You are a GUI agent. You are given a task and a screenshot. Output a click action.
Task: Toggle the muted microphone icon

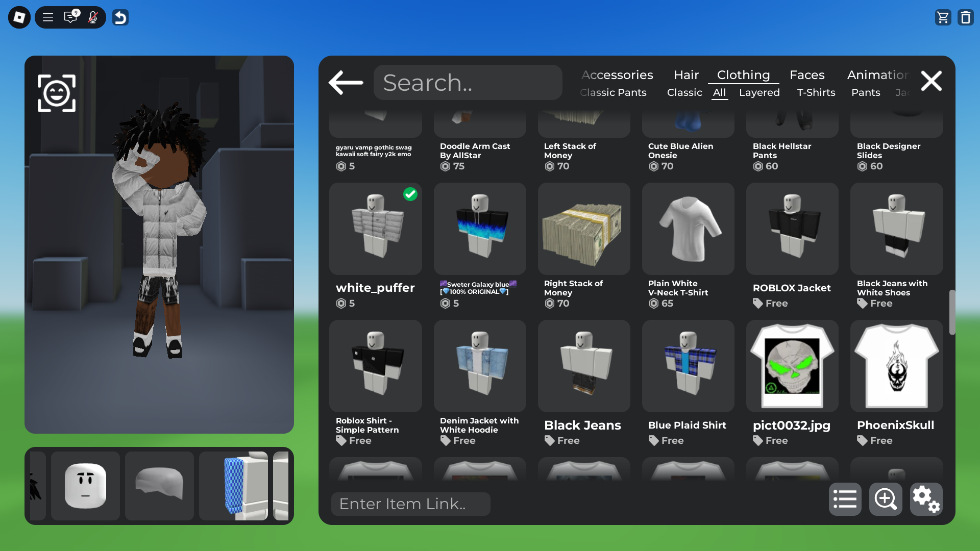[x=93, y=17]
